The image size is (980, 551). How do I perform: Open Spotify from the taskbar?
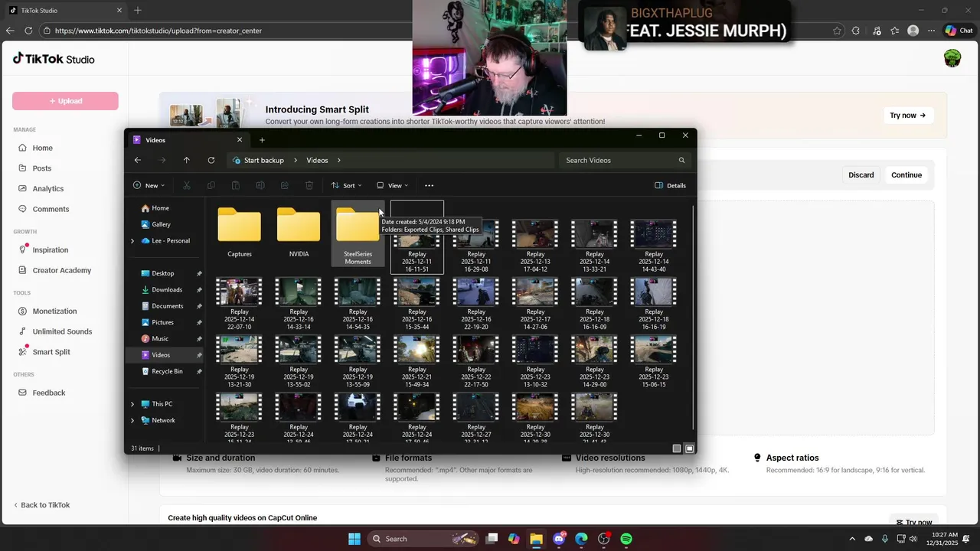[x=626, y=539]
